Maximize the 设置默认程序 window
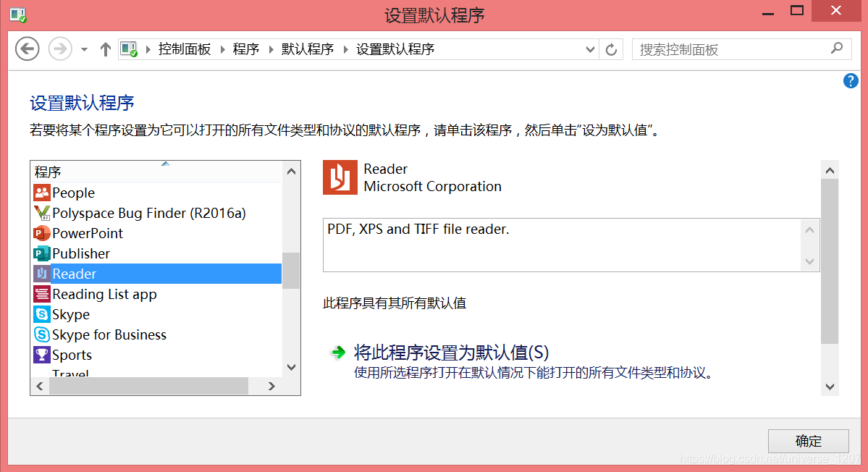The width and height of the screenshot is (868, 472). click(x=796, y=11)
